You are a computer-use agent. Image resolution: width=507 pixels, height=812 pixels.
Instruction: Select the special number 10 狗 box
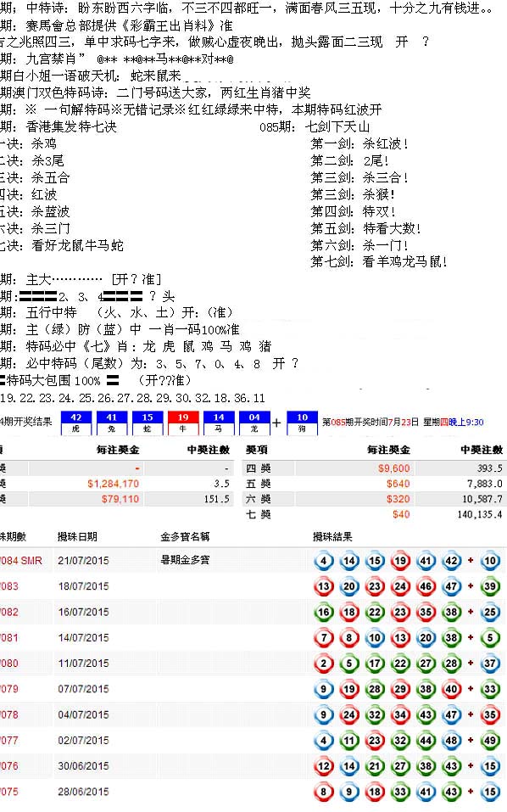pos(302,423)
